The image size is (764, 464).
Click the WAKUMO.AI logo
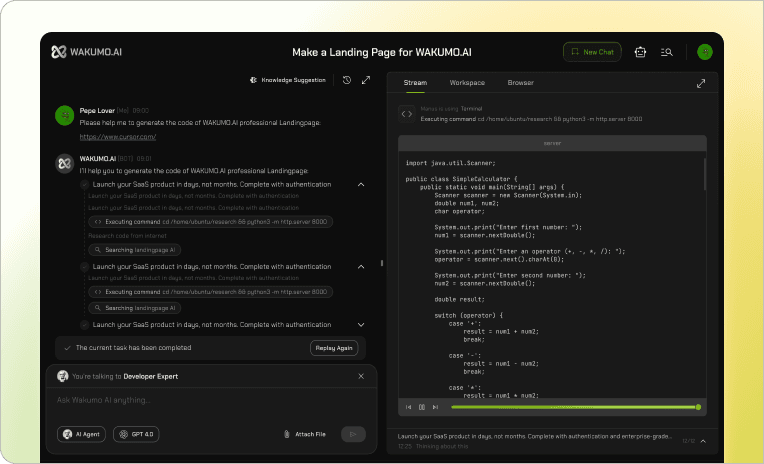[86, 52]
